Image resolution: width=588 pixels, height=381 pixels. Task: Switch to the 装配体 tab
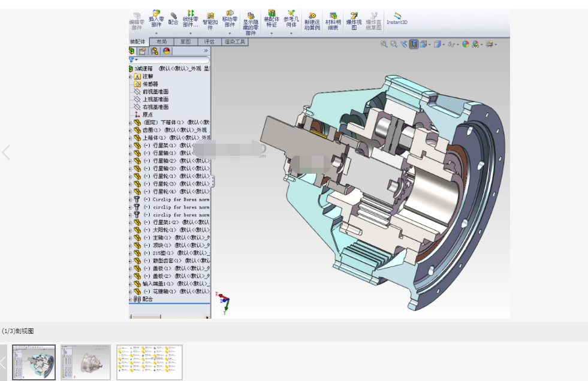pyautogui.click(x=138, y=41)
